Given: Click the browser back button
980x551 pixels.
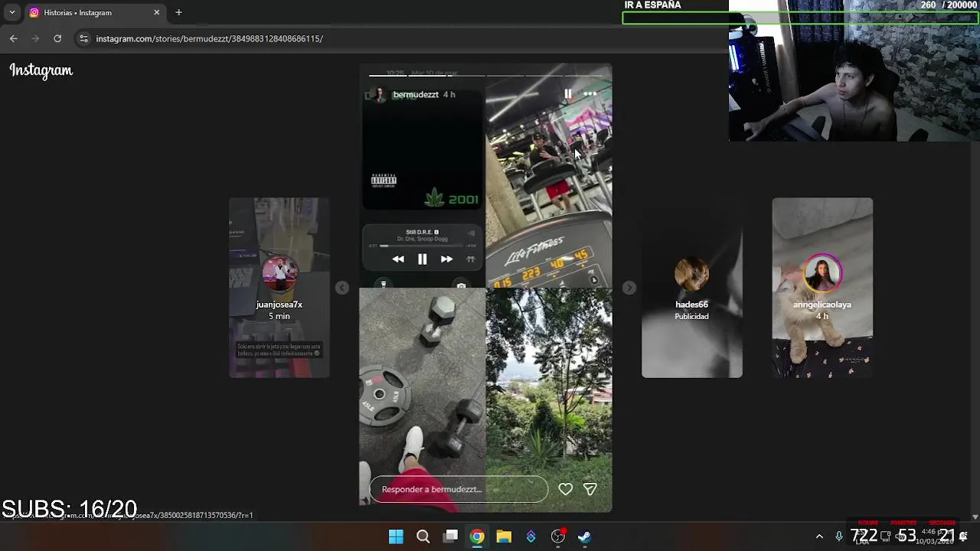Looking at the screenshot, I should (13, 38).
